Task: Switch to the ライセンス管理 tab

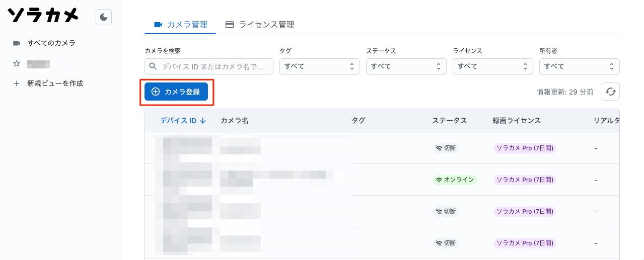Action: point(260,24)
